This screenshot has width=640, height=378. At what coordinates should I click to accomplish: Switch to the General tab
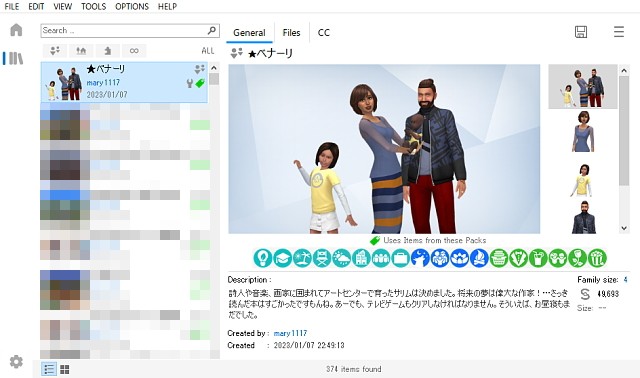[249, 33]
